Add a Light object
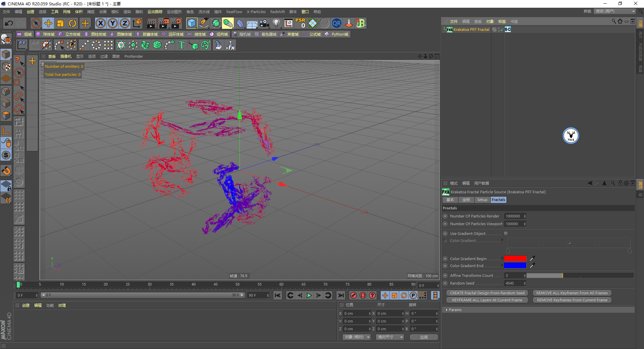The image size is (644, 349). (276, 23)
